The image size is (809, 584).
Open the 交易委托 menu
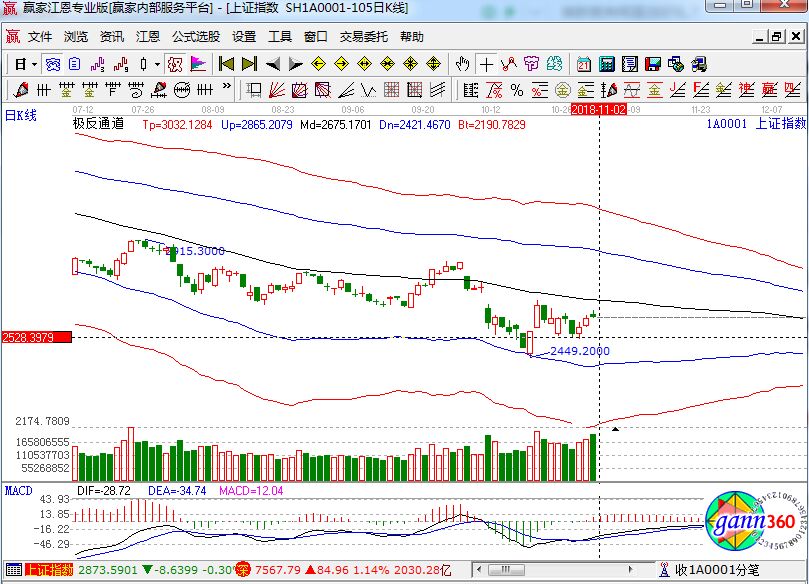pos(363,37)
